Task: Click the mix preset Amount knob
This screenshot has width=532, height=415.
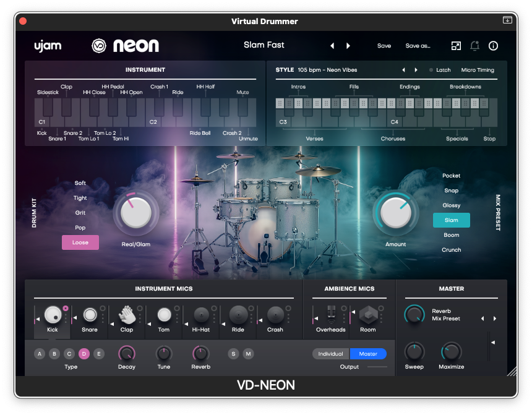Action: click(x=396, y=213)
